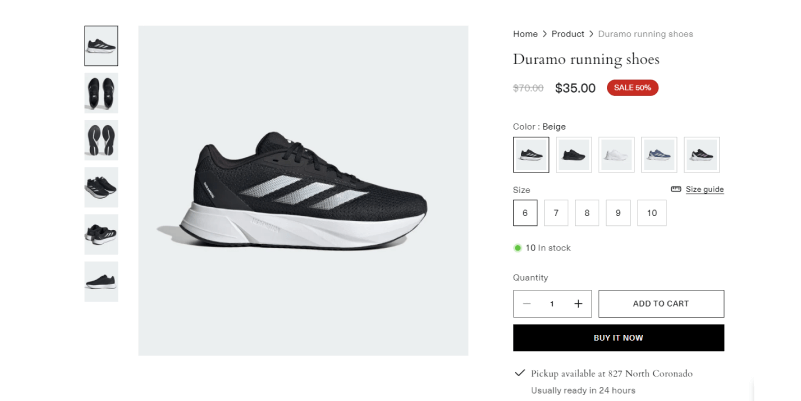801x401 pixels.
Task: Click the chevron after Home breadcrumb
Action: tap(545, 34)
